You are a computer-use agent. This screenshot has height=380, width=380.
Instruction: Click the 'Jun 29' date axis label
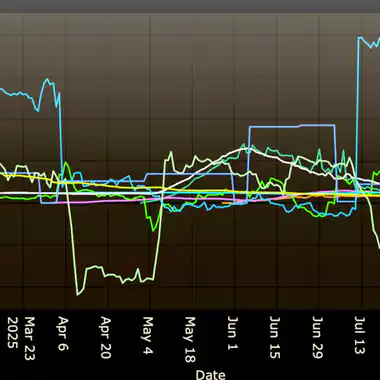[317, 338]
